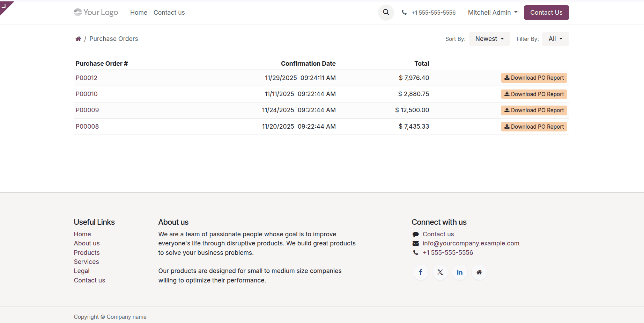This screenshot has width=644, height=323.
Task: Open the LinkedIn social icon
Action: point(459,272)
